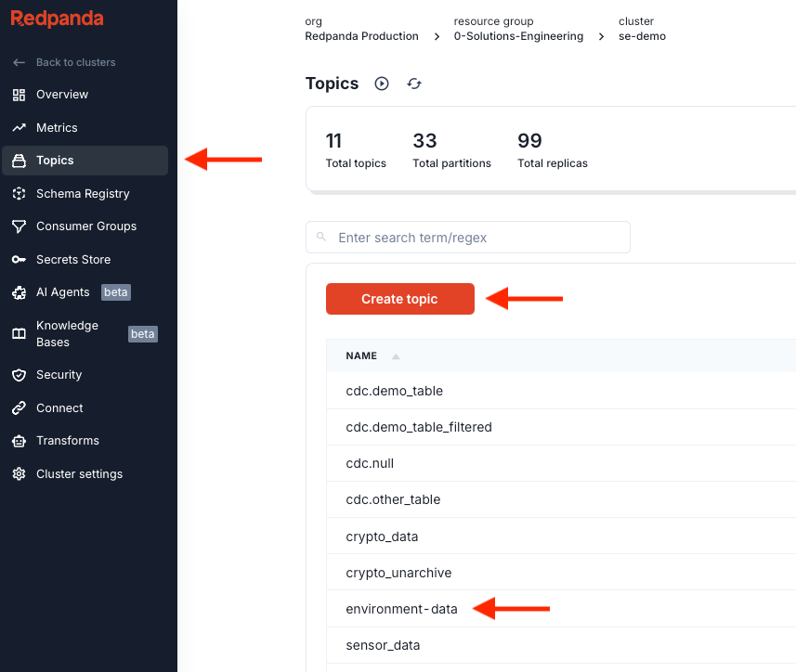The image size is (796, 672).
Task: Click the Redpanda Production org breadcrumb
Action: 361,36
